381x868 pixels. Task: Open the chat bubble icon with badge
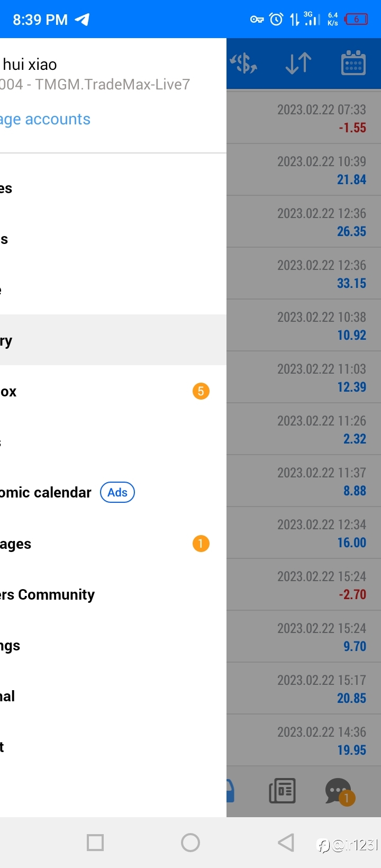click(339, 791)
